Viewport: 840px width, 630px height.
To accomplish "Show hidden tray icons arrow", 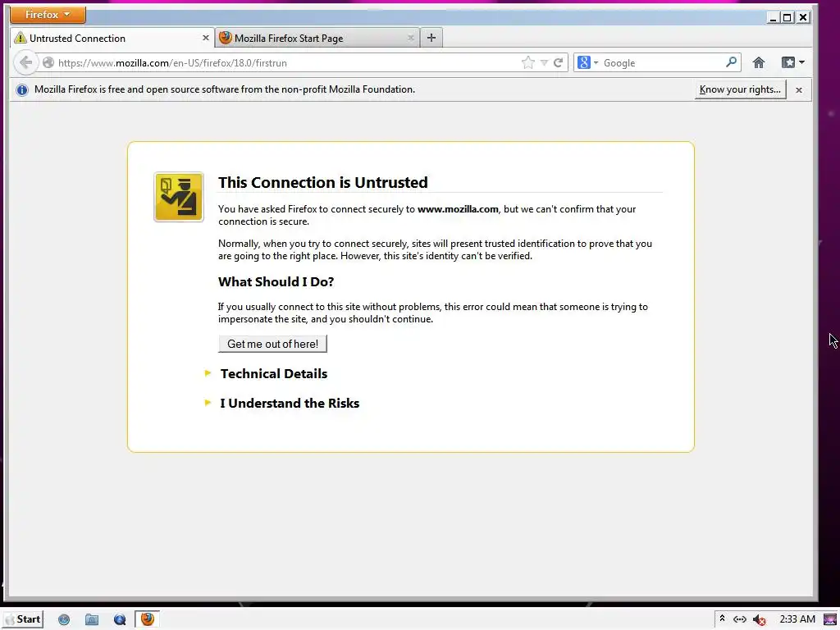I will coord(722,619).
